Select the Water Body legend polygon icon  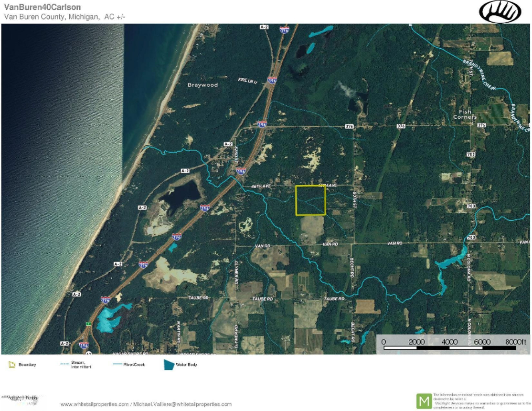[x=169, y=365]
